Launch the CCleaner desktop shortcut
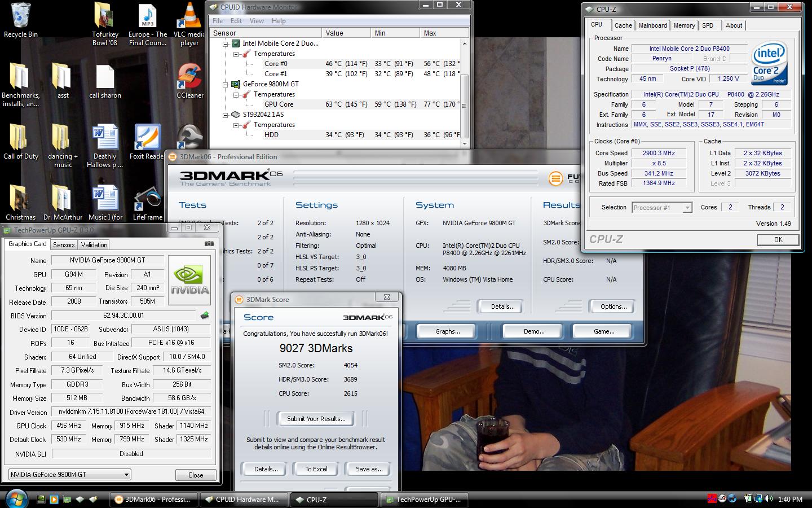The height and width of the screenshot is (508, 812). click(189, 82)
